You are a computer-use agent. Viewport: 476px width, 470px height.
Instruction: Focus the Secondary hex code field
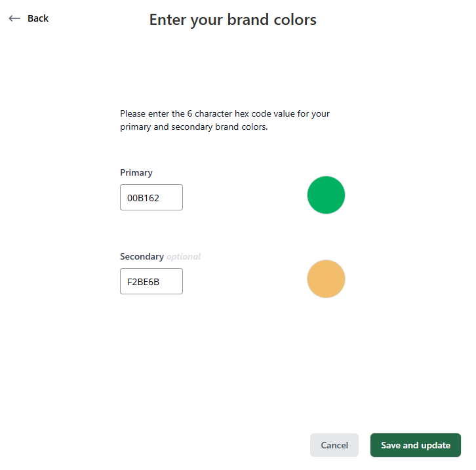click(151, 281)
